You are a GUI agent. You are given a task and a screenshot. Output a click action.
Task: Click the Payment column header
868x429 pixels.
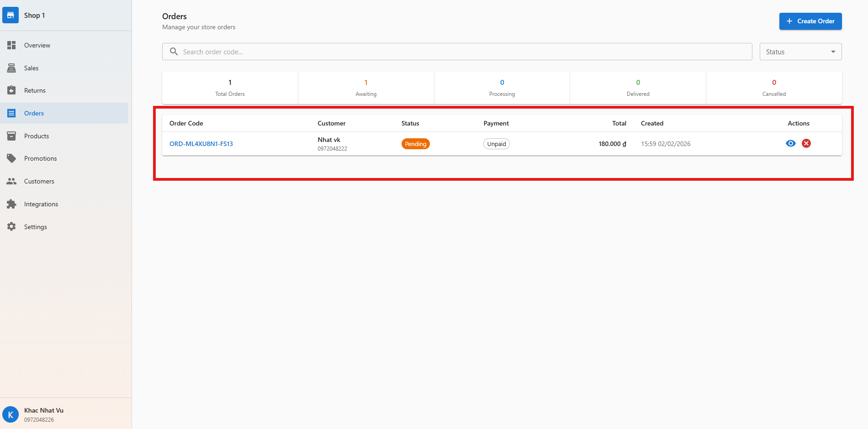(496, 123)
